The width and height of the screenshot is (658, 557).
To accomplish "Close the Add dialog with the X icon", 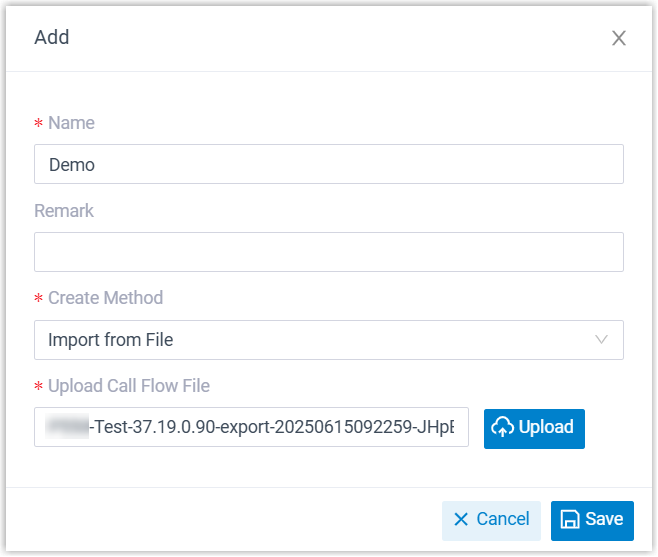I will [x=619, y=38].
